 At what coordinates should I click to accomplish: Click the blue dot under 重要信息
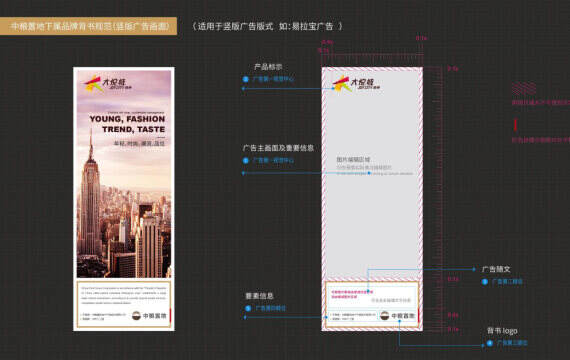tap(248, 308)
